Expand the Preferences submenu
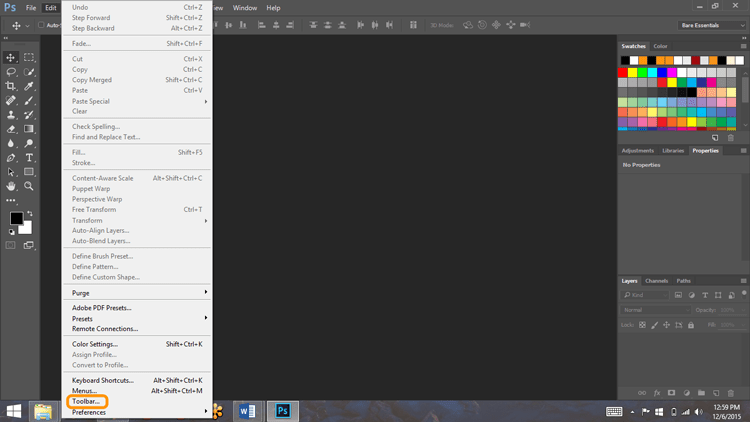 click(x=137, y=412)
